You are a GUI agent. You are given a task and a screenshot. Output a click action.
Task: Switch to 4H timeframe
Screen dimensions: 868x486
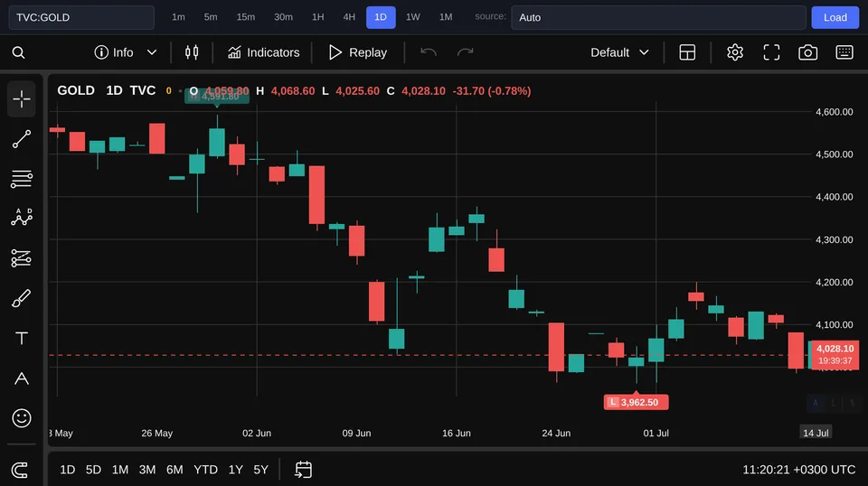349,17
